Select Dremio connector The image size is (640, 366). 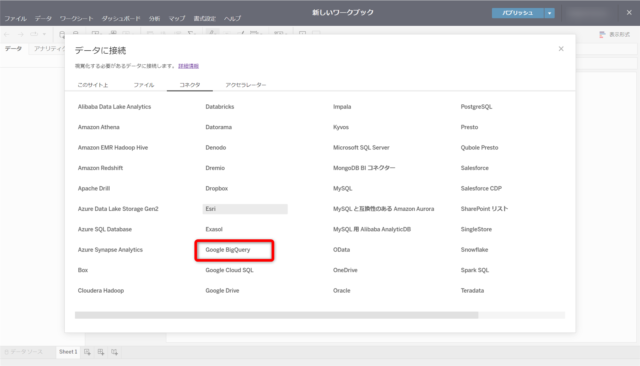[215, 168]
